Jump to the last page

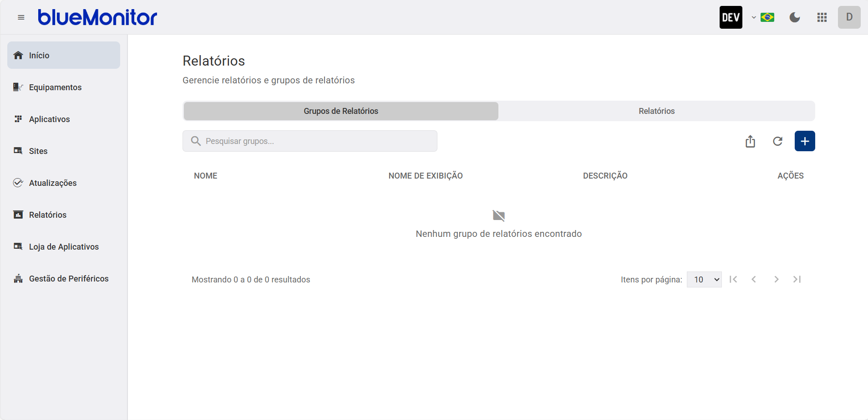point(797,279)
